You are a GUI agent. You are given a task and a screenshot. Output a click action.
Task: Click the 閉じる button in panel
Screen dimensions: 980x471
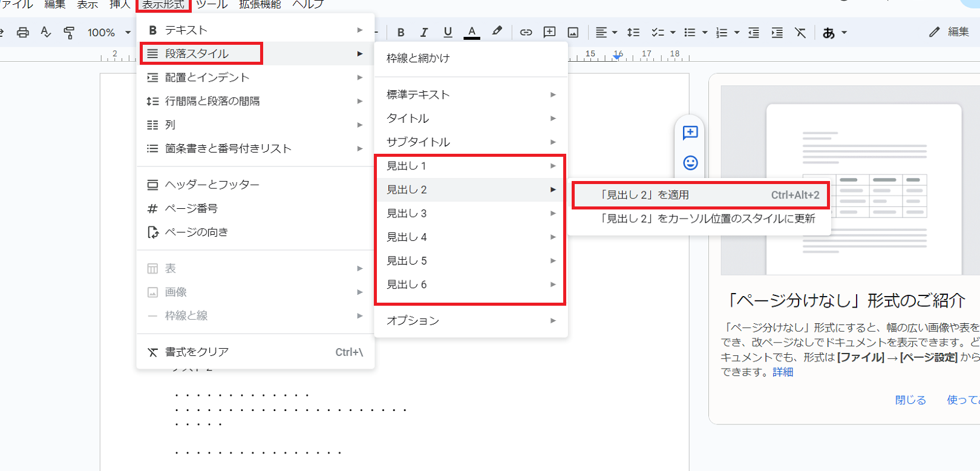(910, 400)
